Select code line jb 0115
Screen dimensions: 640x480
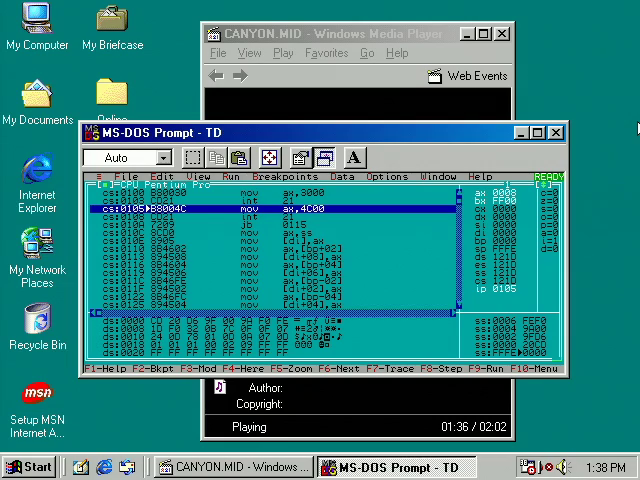273,224
